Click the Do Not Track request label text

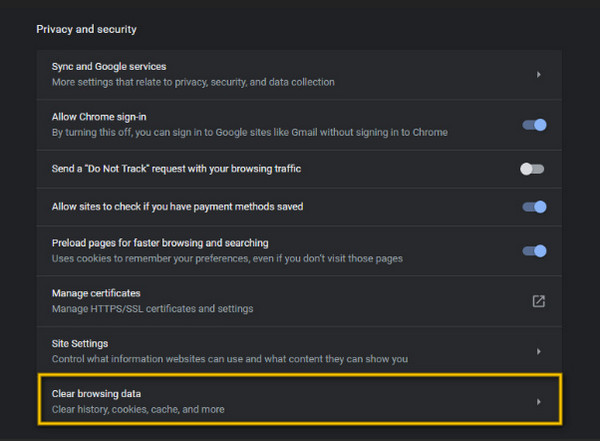(x=176, y=169)
